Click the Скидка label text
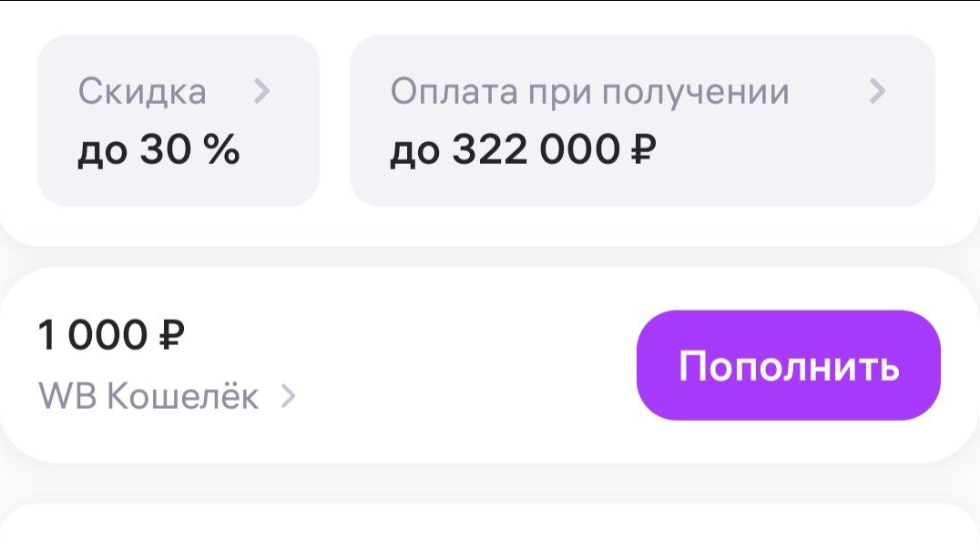This screenshot has width=980, height=560. tap(142, 90)
